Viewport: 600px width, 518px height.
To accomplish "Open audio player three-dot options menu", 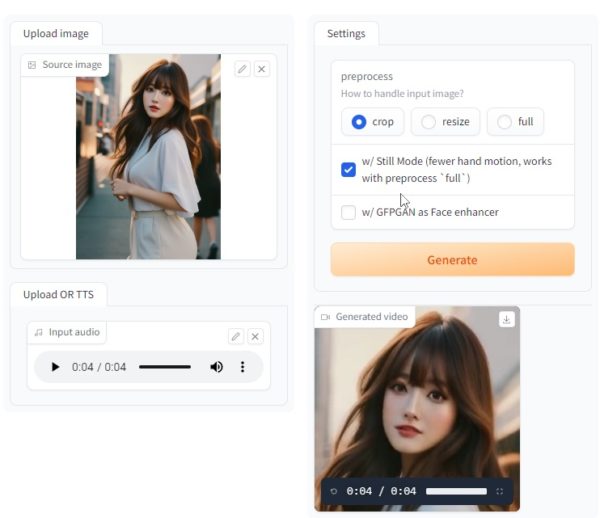I will point(242,367).
